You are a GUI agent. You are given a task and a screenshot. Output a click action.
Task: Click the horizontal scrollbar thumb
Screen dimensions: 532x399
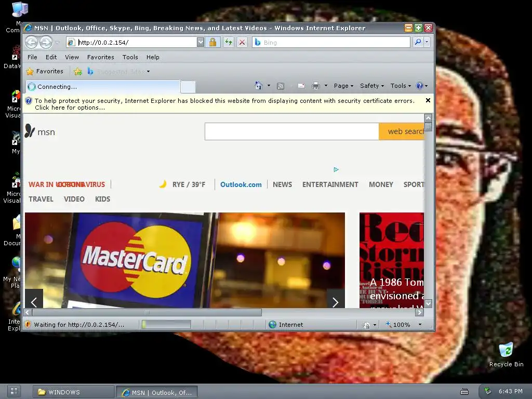pos(147,312)
